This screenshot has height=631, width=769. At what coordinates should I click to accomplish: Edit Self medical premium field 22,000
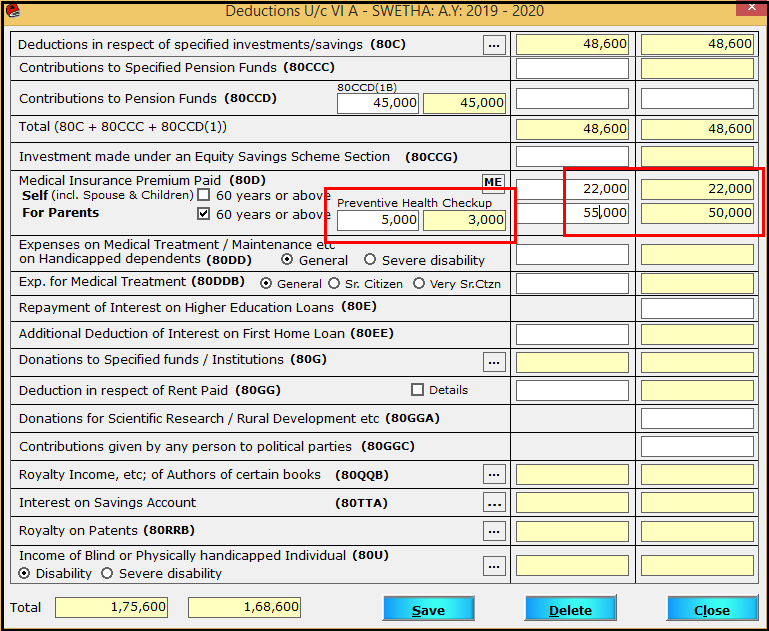[x=572, y=189]
